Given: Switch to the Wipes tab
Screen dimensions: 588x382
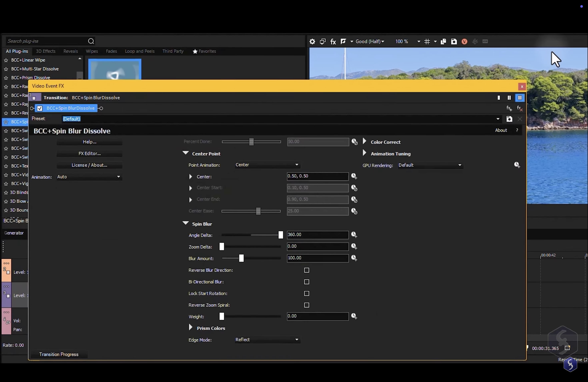Looking at the screenshot, I should click(92, 51).
